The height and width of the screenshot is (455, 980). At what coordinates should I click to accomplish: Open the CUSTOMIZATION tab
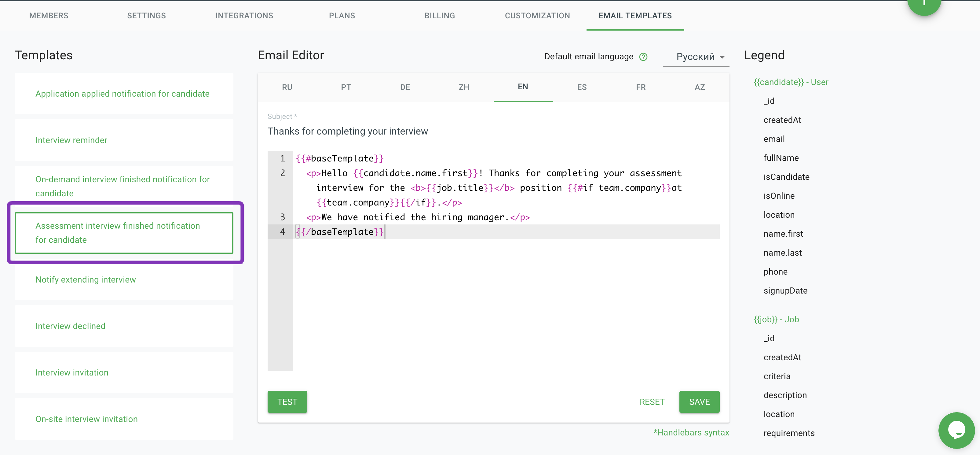pyautogui.click(x=537, y=16)
